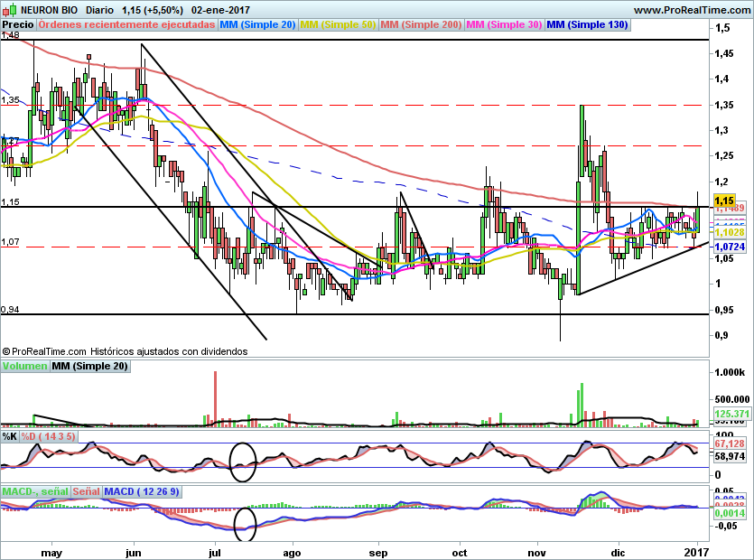
Task: Open the Volumen panel label
Action: coord(24,367)
